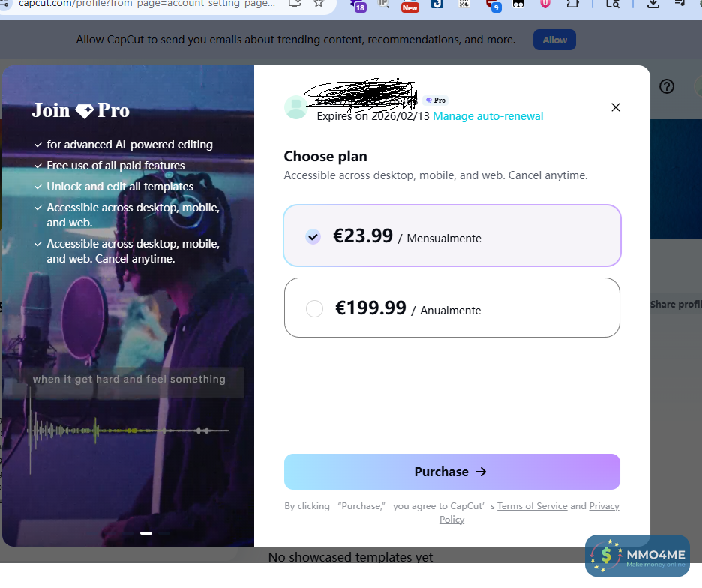Open the extensions puzzle icon
The width and height of the screenshot is (702, 588).
[x=572, y=4]
